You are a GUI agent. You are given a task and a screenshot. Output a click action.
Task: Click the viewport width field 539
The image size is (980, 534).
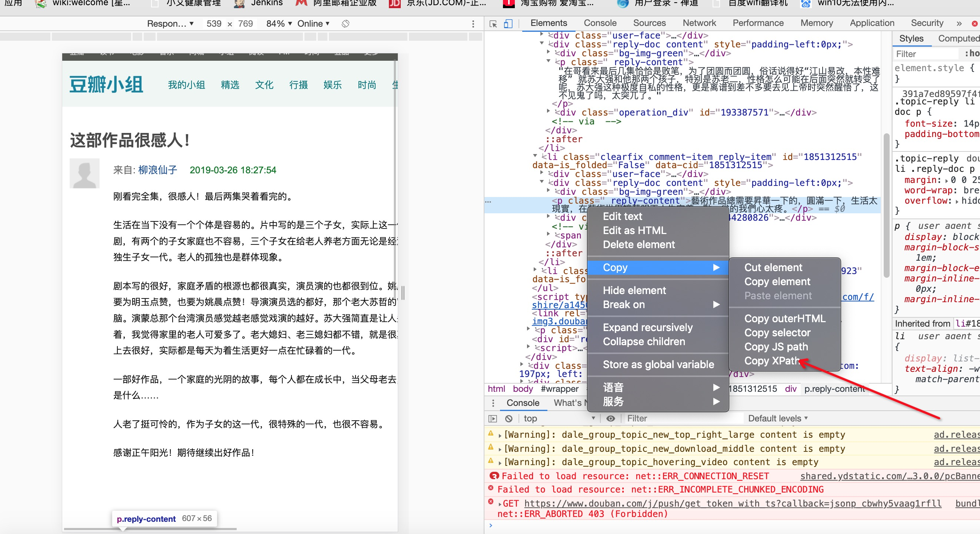click(x=214, y=24)
